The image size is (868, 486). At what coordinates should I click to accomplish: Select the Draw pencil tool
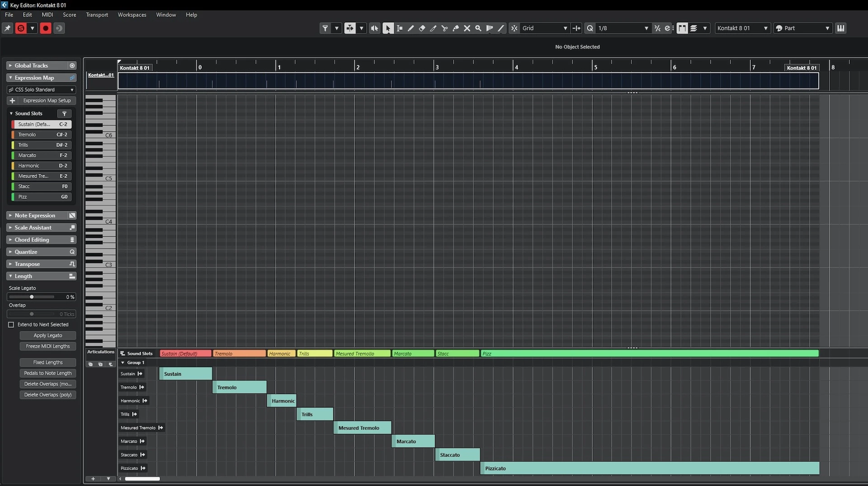pyautogui.click(x=410, y=28)
